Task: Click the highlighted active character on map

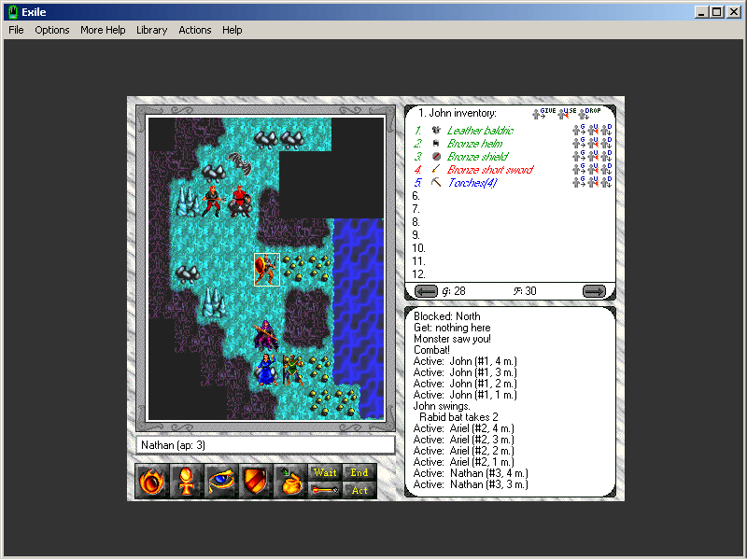Action: pos(267,270)
